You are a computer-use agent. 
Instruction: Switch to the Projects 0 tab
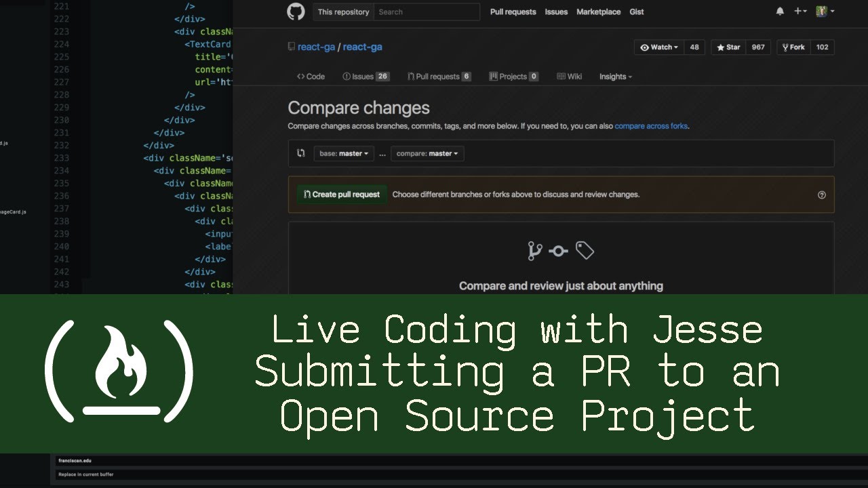click(x=514, y=77)
